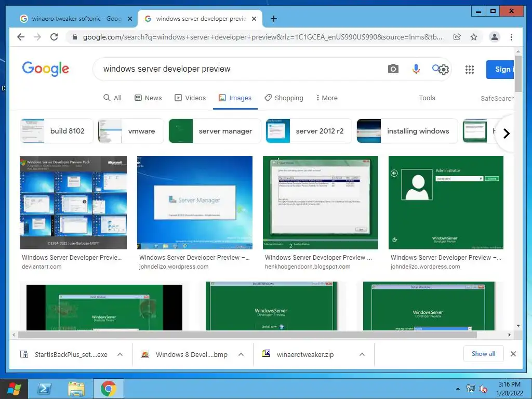The height and width of the screenshot is (399, 532).
Task: Click the horizontal page scrollbar
Action: click(x=248, y=335)
